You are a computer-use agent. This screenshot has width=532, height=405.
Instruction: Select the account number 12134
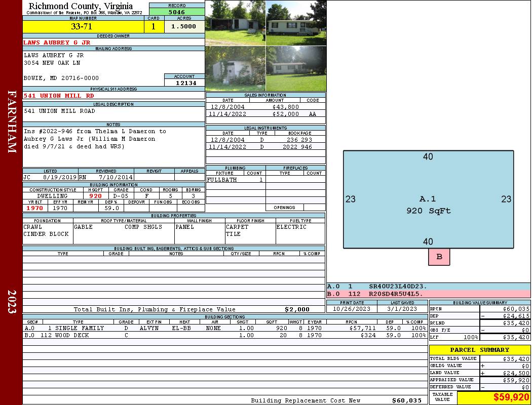pos(184,83)
